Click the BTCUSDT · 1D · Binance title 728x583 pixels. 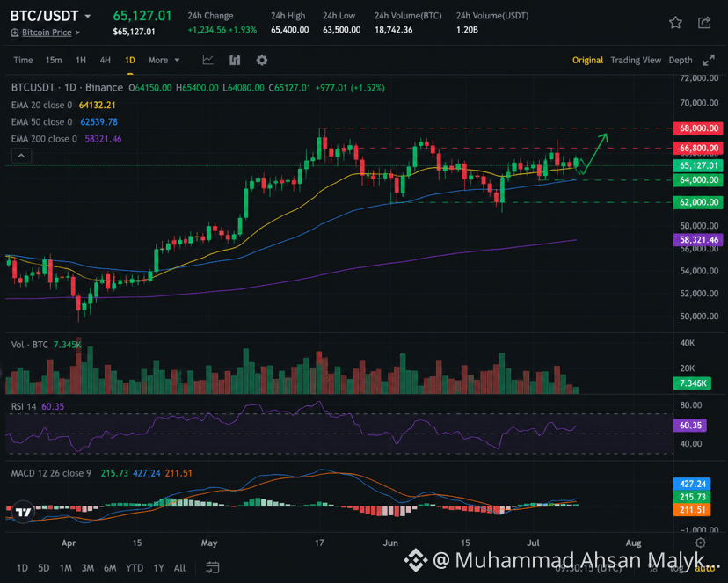tap(67, 87)
